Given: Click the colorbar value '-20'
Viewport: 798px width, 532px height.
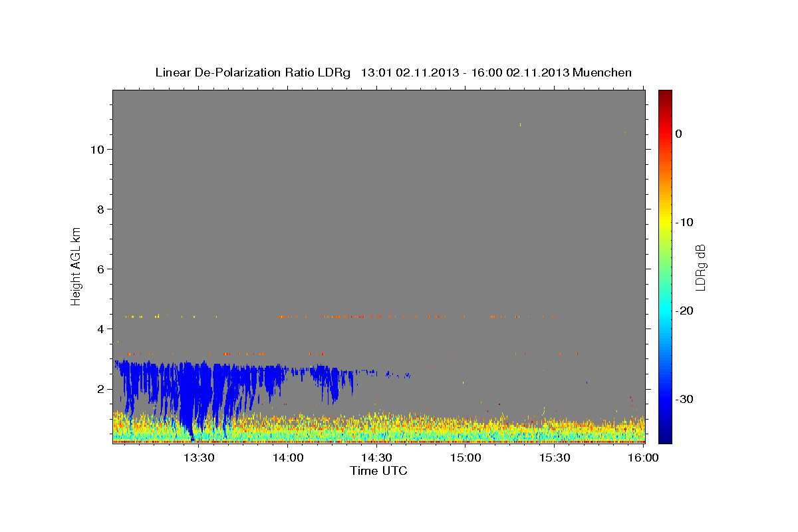Looking at the screenshot, I should pyautogui.click(x=685, y=311).
